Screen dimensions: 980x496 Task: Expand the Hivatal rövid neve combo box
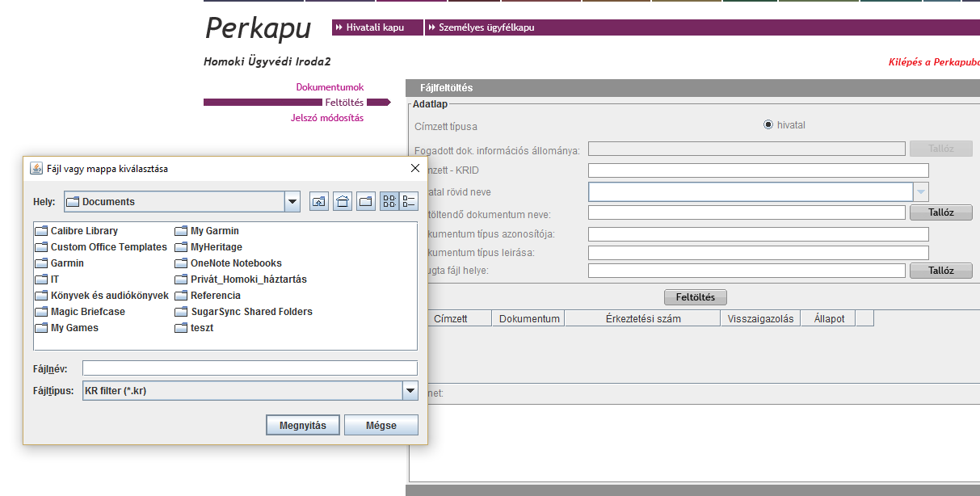(x=921, y=191)
